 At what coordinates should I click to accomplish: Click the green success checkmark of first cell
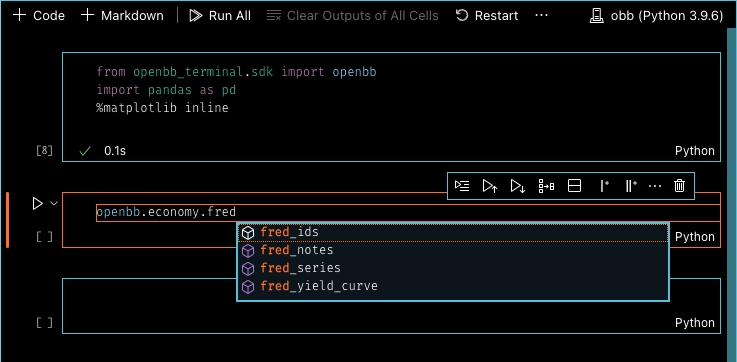pyautogui.click(x=85, y=151)
